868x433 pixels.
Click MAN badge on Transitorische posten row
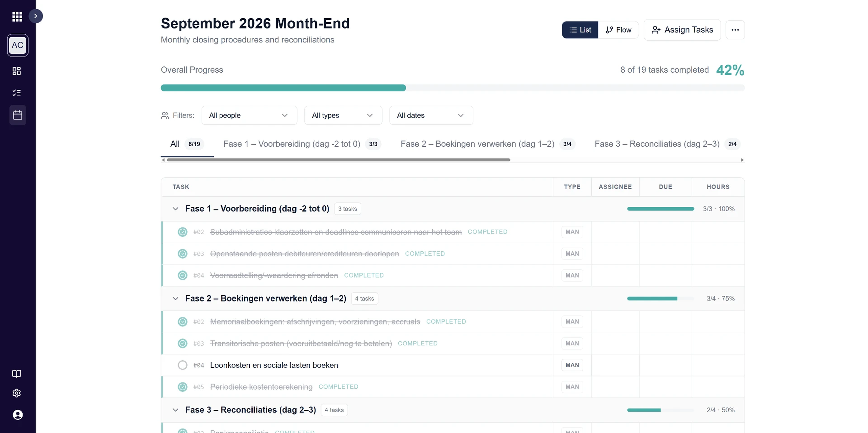[572, 343]
